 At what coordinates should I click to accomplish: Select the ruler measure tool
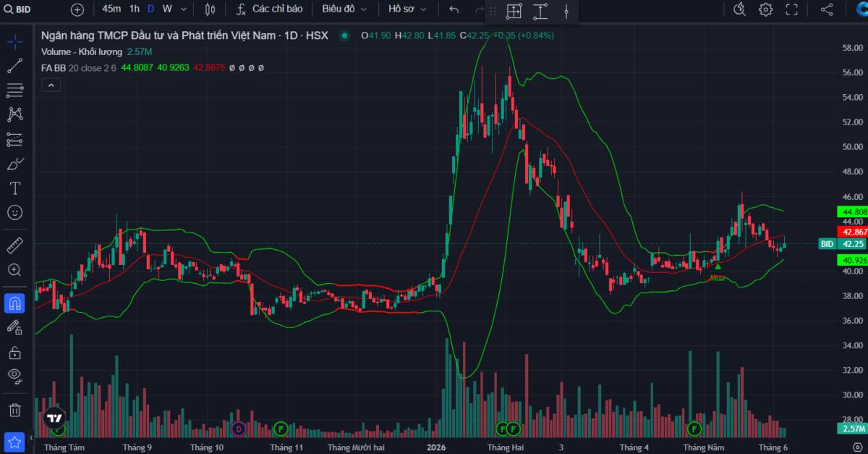click(14, 245)
